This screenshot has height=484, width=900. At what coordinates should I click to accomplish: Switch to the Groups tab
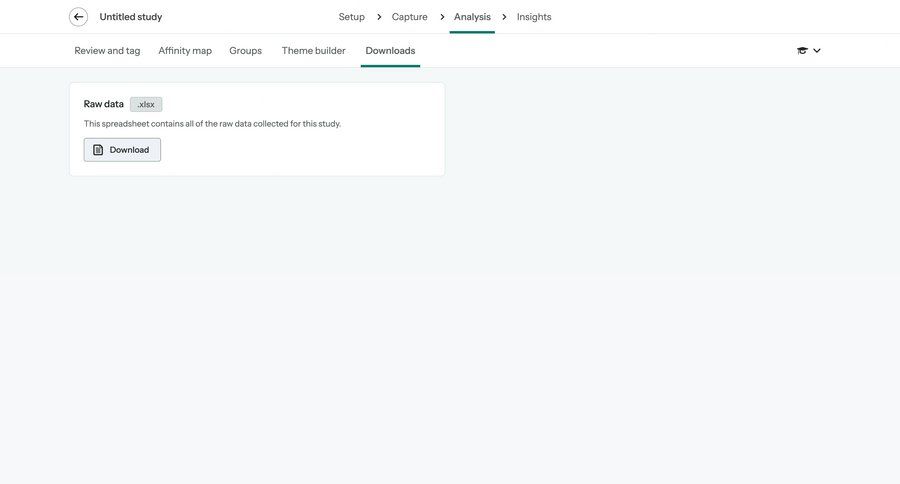(245, 51)
